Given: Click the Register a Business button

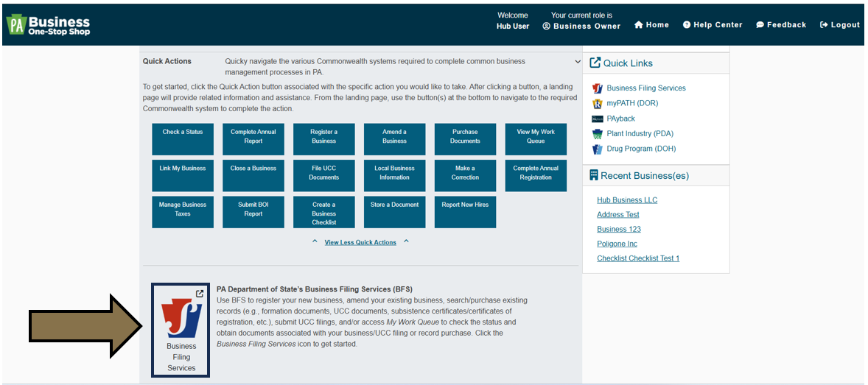Looking at the screenshot, I should click(323, 139).
